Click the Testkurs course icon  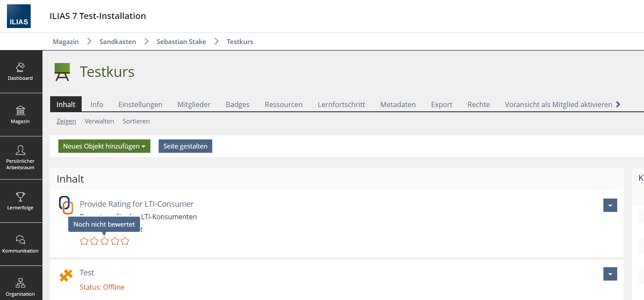62,72
